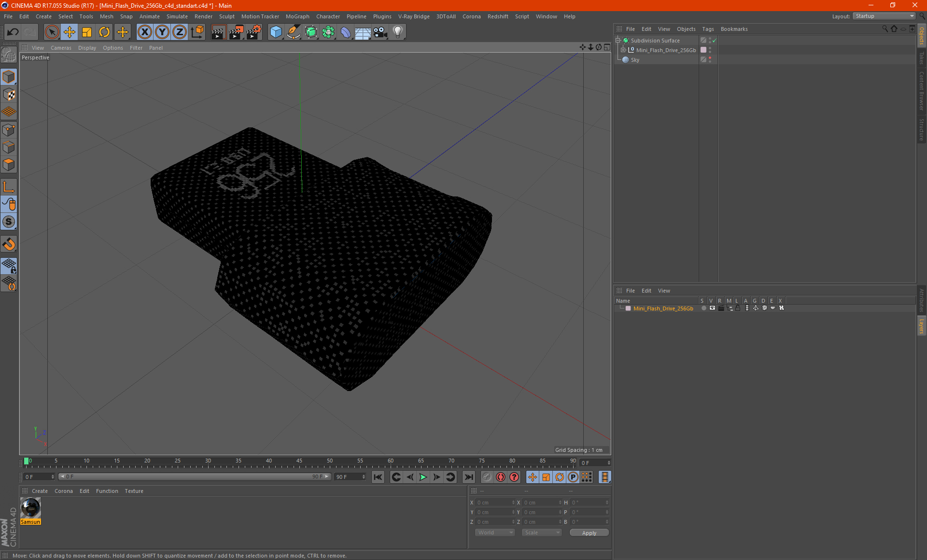Activate the Move tool
This screenshot has height=560, width=927.
(x=70, y=32)
